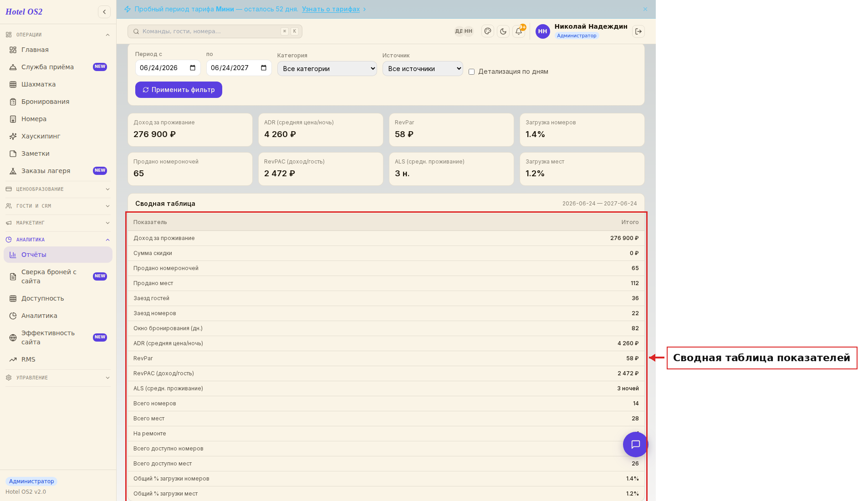Expand the УПРАВЛЕНИЕ sidebar section
Viewport: 868px width, 501px height.
(58, 378)
